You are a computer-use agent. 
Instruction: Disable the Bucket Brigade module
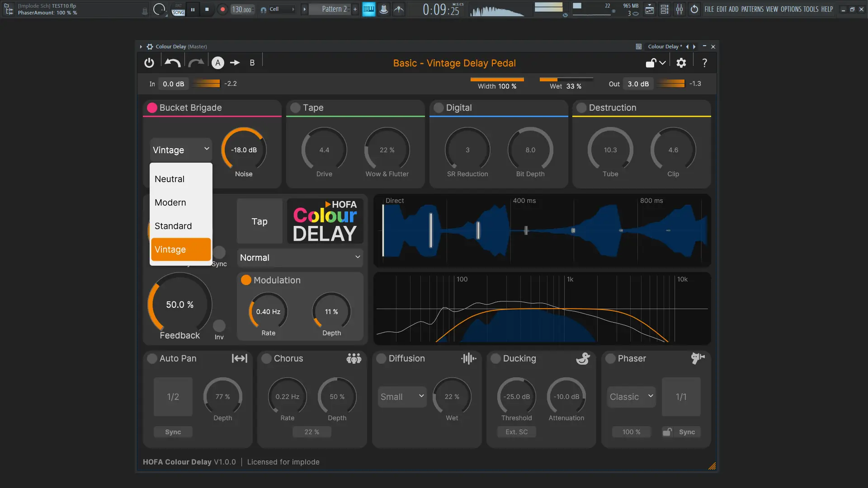[152, 108]
